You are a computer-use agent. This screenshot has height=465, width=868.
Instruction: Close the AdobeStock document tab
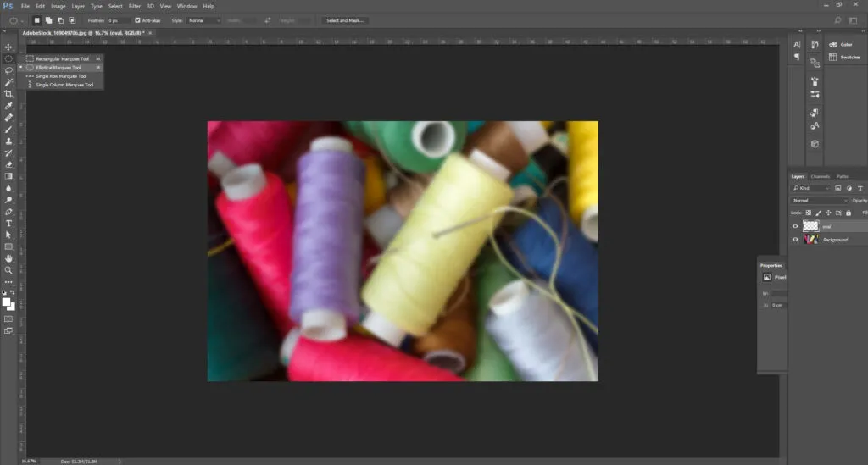point(150,33)
